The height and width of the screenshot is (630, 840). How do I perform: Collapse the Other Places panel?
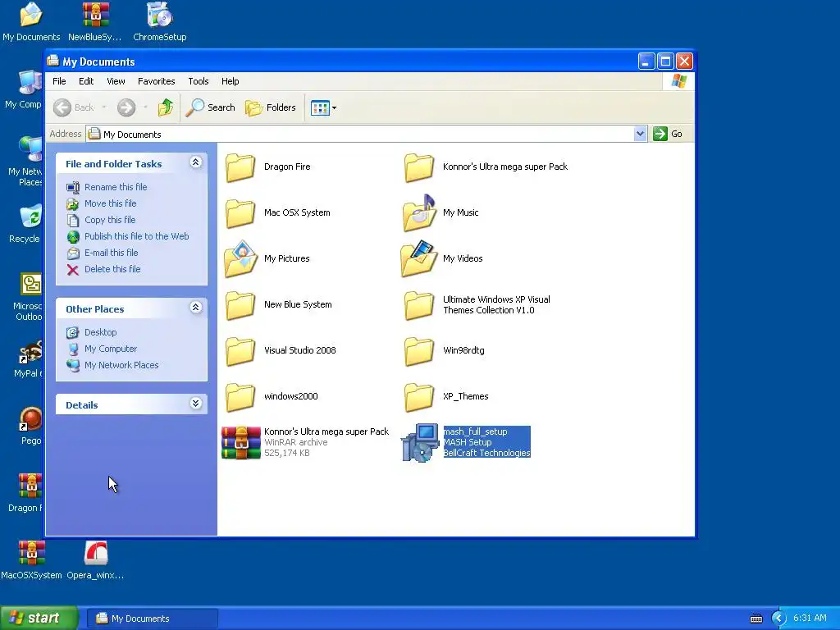click(x=196, y=308)
